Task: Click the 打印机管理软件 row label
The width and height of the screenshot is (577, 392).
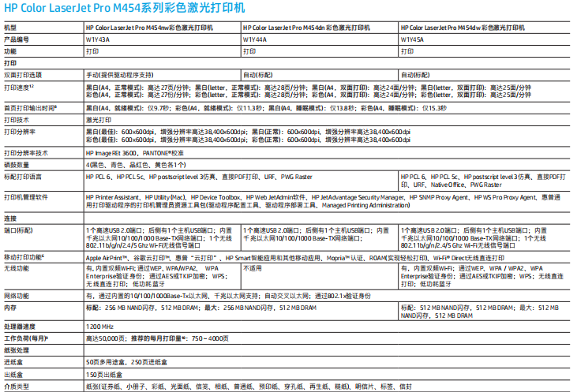Action: point(26,197)
